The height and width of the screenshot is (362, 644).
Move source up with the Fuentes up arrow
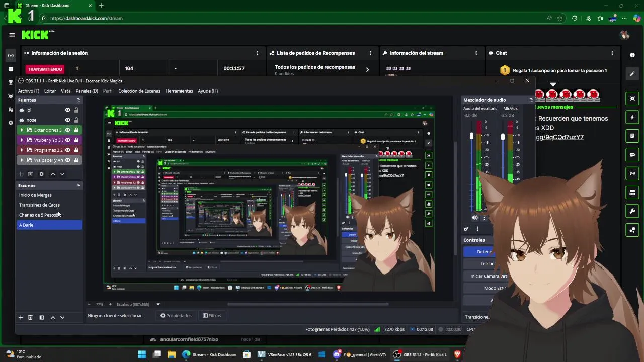pyautogui.click(x=53, y=174)
